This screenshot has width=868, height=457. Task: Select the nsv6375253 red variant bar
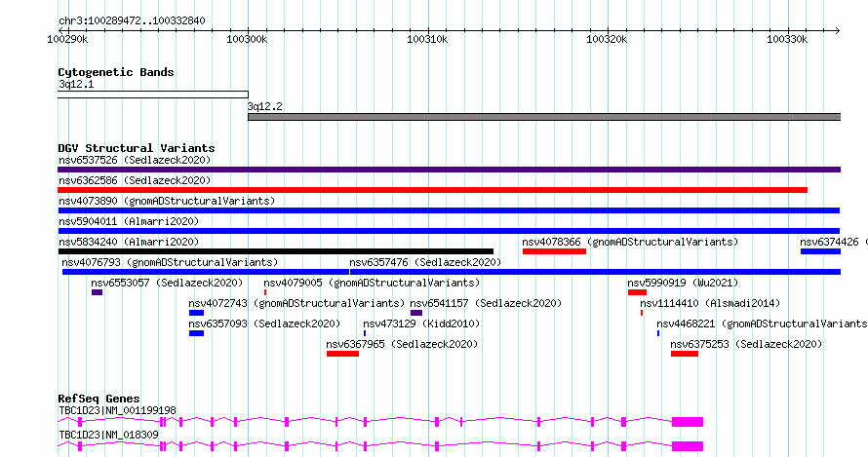click(685, 354)
